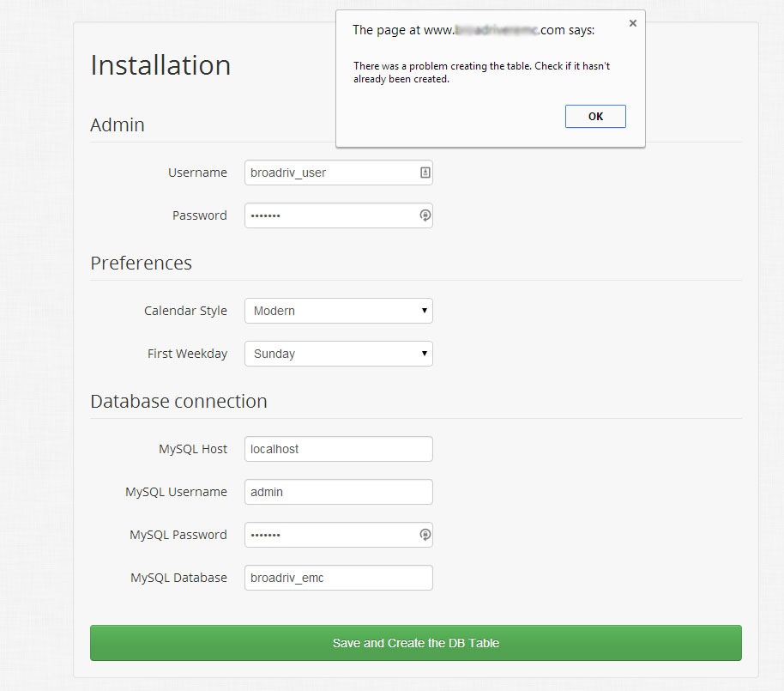Click the autofill contact icon in Username field
Screen dimensions: 784x691
[x=424, y=173]
